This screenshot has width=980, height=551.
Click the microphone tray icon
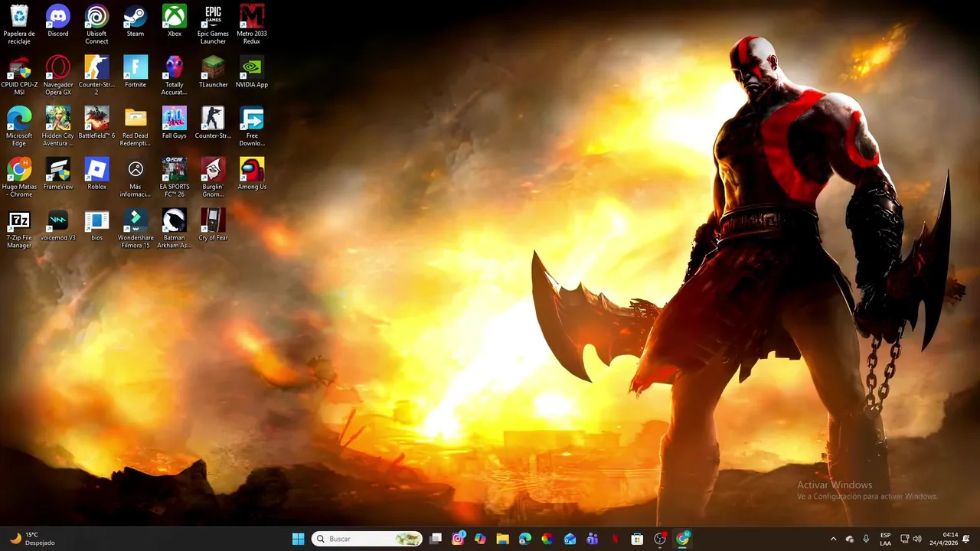(x=866, y=539)
